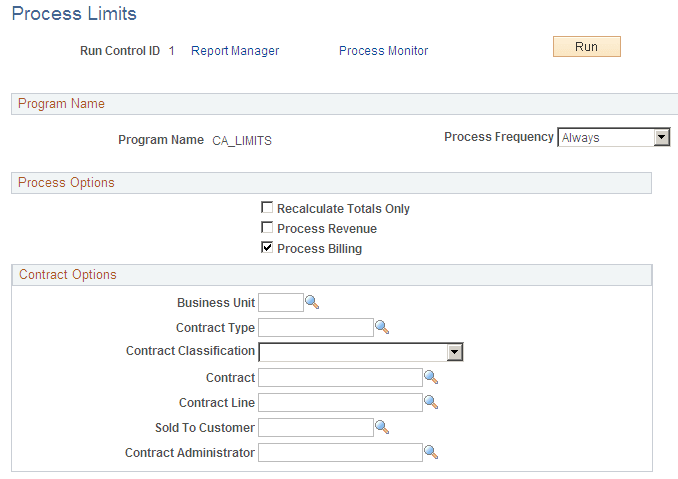Click the Sold To Customer lookup icon

(x=381, y=427)
